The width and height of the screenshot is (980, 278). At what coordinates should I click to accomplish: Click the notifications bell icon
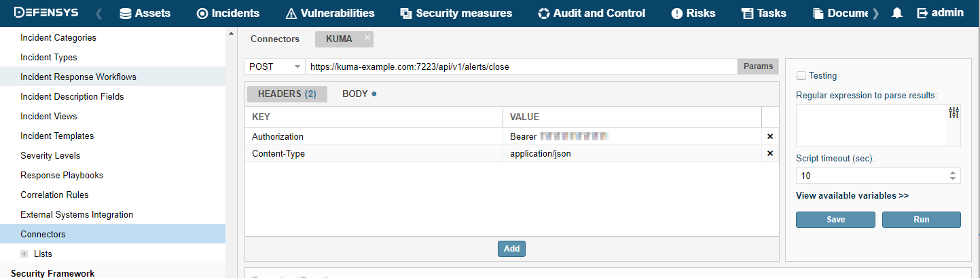click(897, 13)
